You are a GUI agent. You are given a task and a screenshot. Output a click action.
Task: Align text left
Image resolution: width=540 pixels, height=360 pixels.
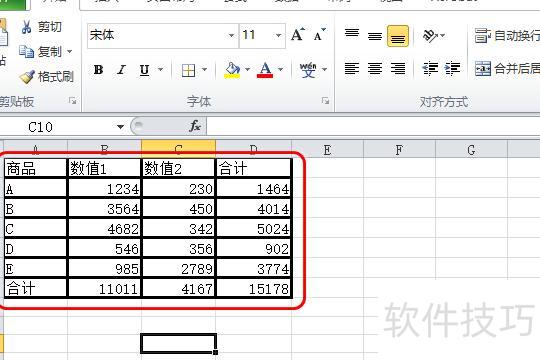pyautogui.click(x=352, y=69)
